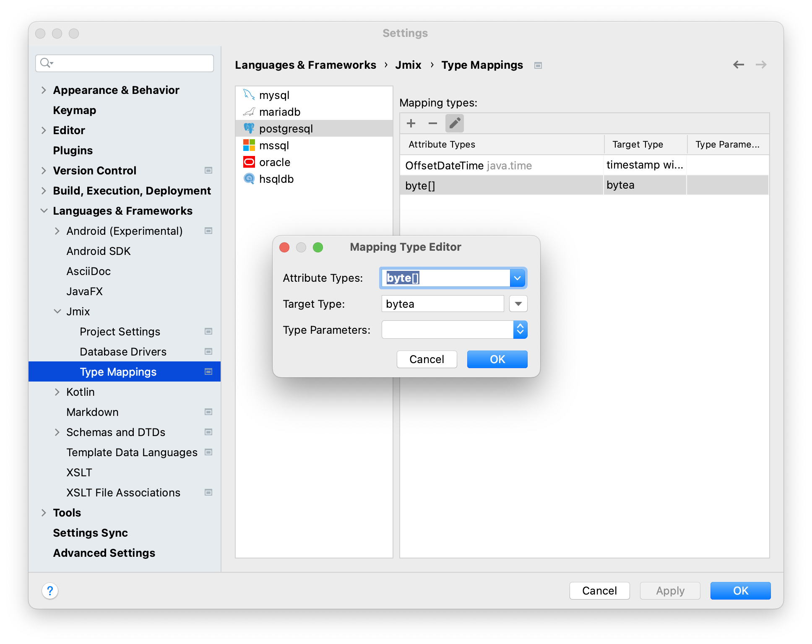Click project icon next to Project Settings
Image resolution: width=812 pixels, height=644 pixels.
point(208,332)
